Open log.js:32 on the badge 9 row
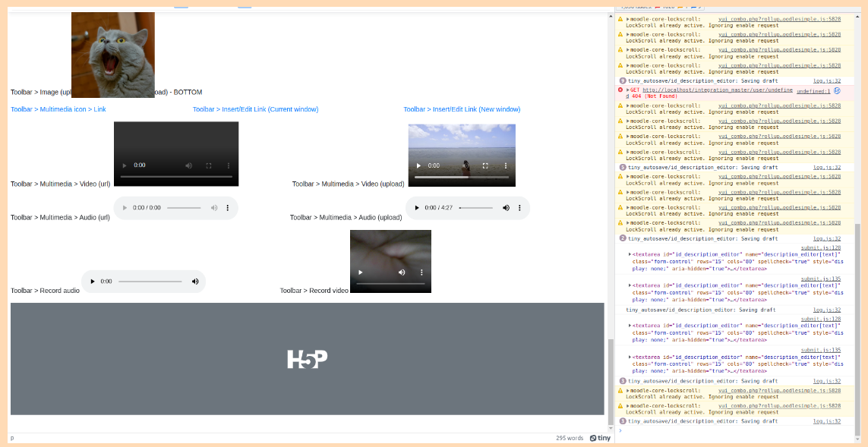 coord(827,80)
